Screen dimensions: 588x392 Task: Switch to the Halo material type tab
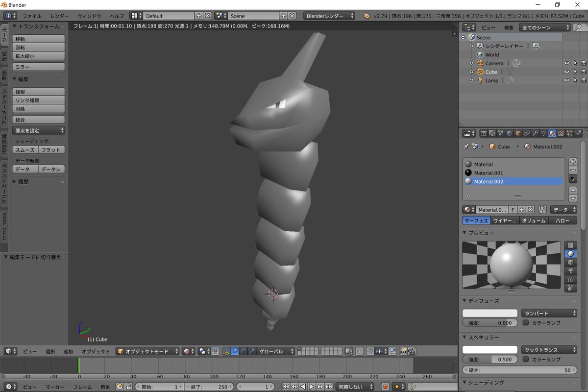(563, 220)
